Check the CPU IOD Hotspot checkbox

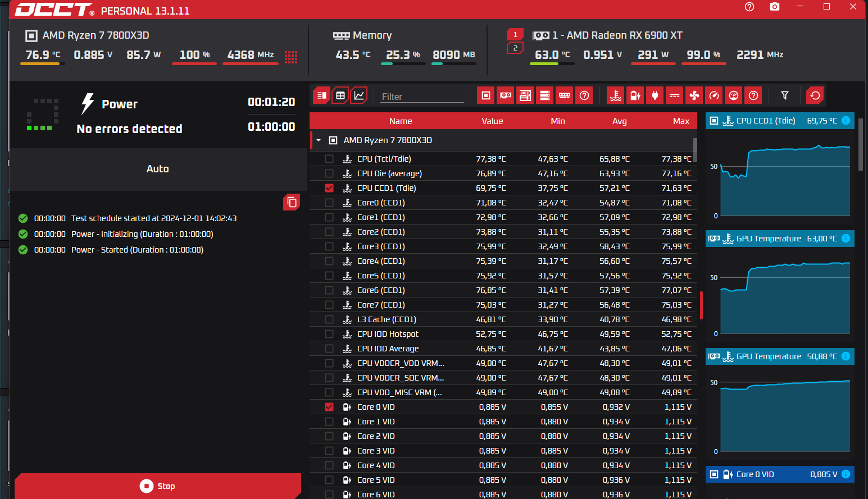pos(329,334)
